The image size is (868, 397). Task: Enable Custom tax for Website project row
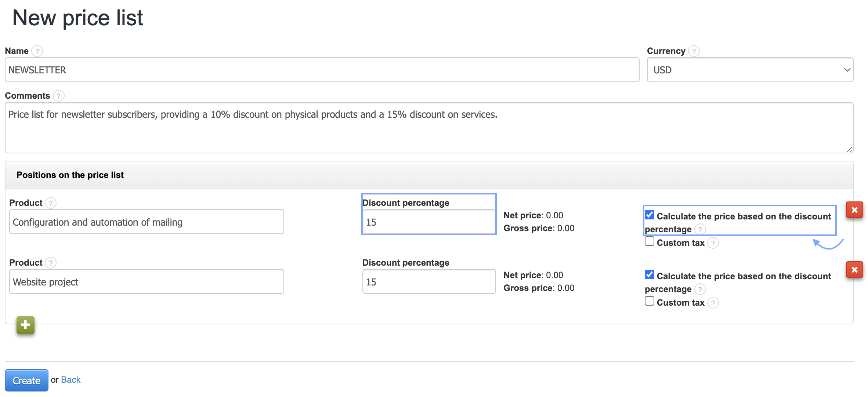click(649, 301)
